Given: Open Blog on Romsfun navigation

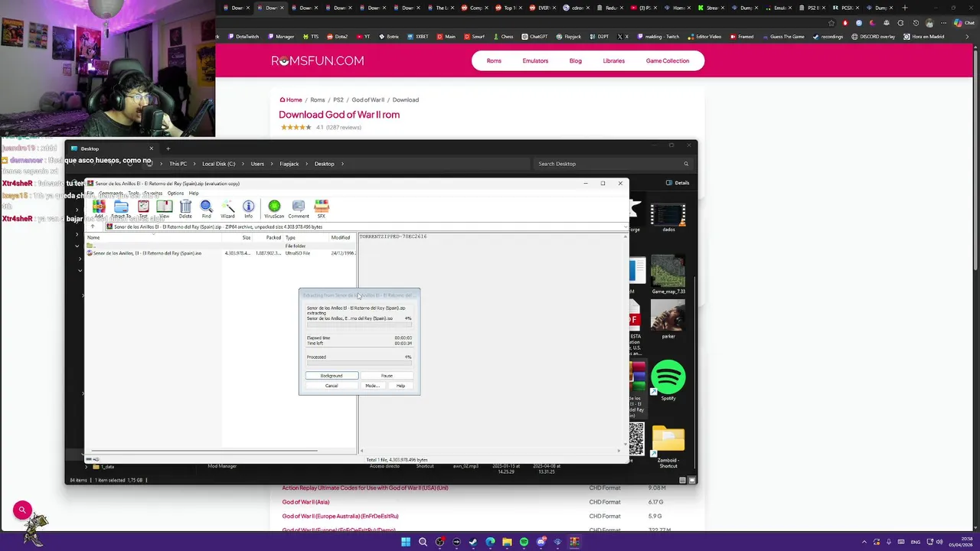Looking at the screenshot, I should point(576,60).
